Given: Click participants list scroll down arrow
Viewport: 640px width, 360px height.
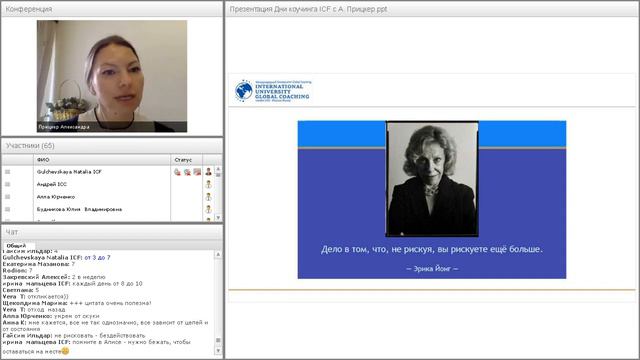Looking at the screenshot, I should click(218, 218).
